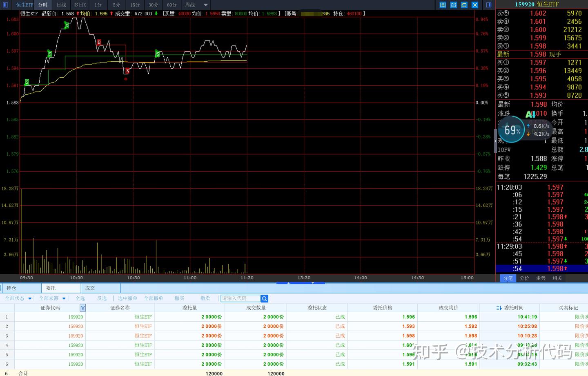Click the first green S sell marker near 09:30
Viewport: 588px width, 376px height.
27,82
